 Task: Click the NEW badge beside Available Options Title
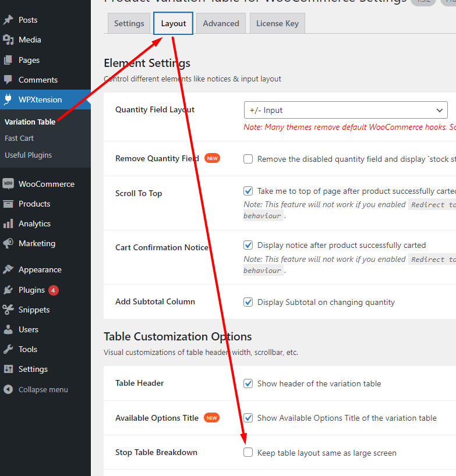tap(211, 418)
